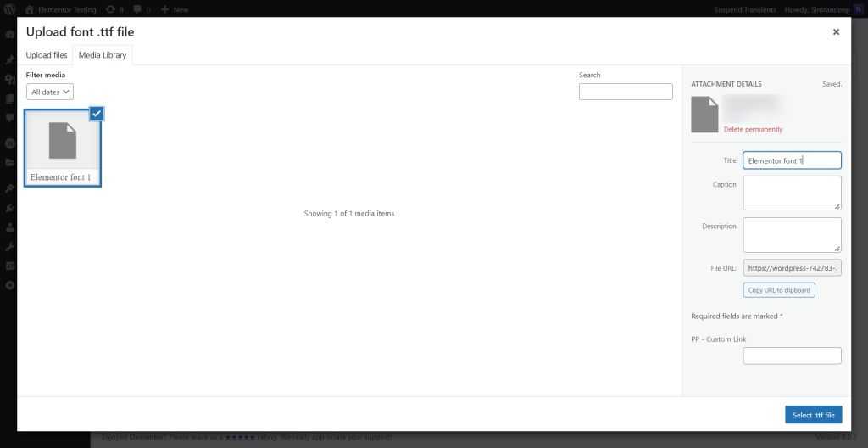Click the Caption text area
The width and height of the screenshot is (868, 448).
793,193
